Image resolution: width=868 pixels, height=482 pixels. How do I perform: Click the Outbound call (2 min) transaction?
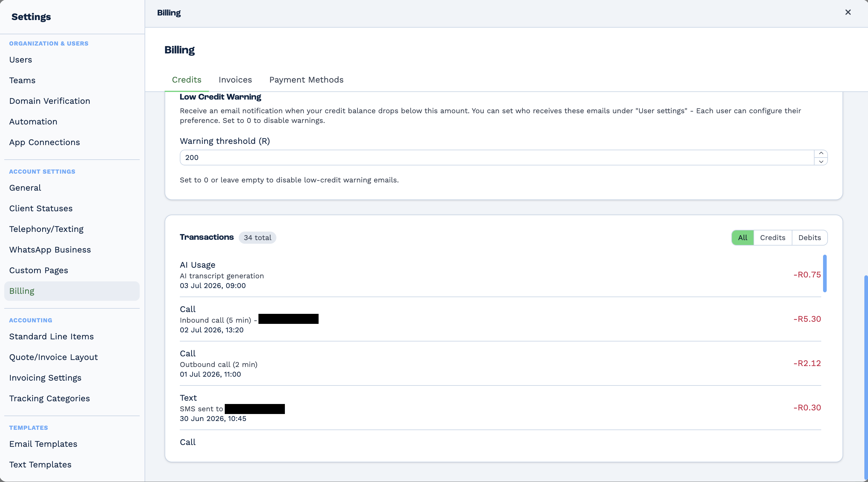[x=500, y=363]
